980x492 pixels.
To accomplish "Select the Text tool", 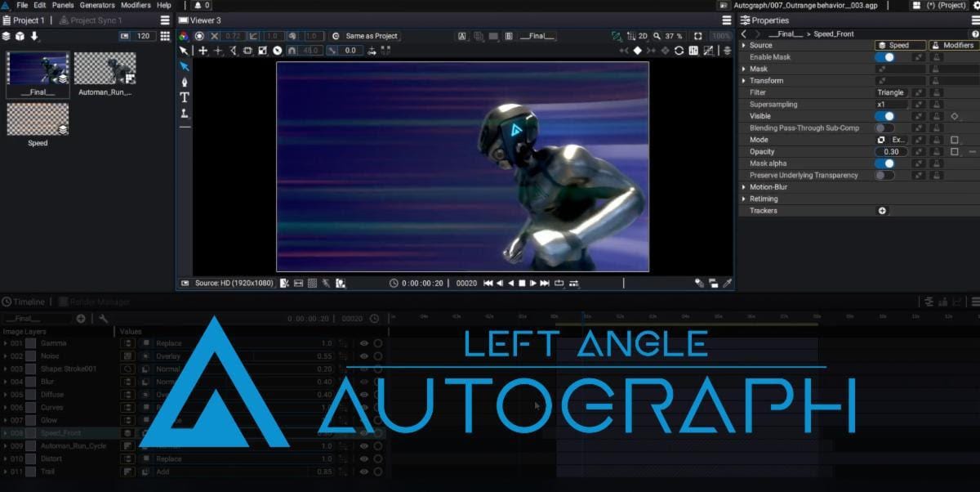I will pos(185,97).
